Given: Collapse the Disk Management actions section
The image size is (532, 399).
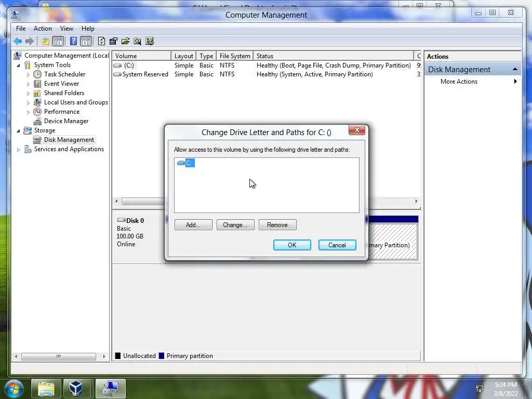Looking at the screenshot, I should [515, 69].
